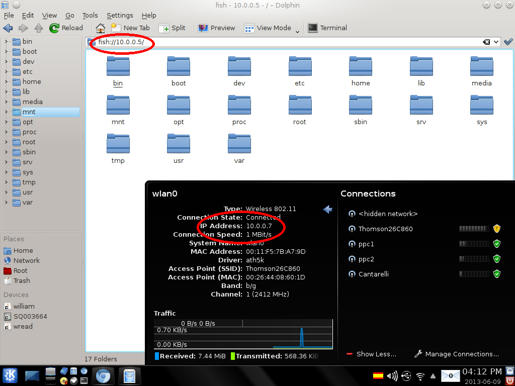This screenshot has height=386, width=515.
Task: Go up one directory level
Action: pyautogui.click(x=38, y=28)
